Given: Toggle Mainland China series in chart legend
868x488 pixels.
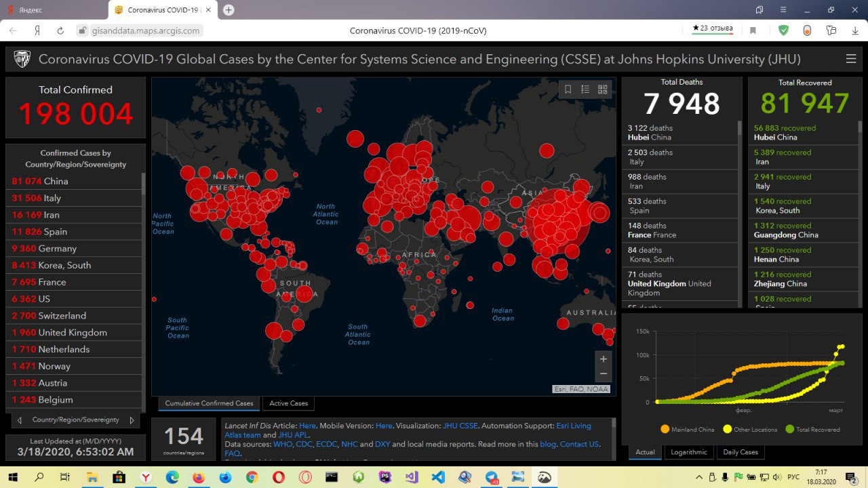Looking at the screenshot, I should [687, 429].
